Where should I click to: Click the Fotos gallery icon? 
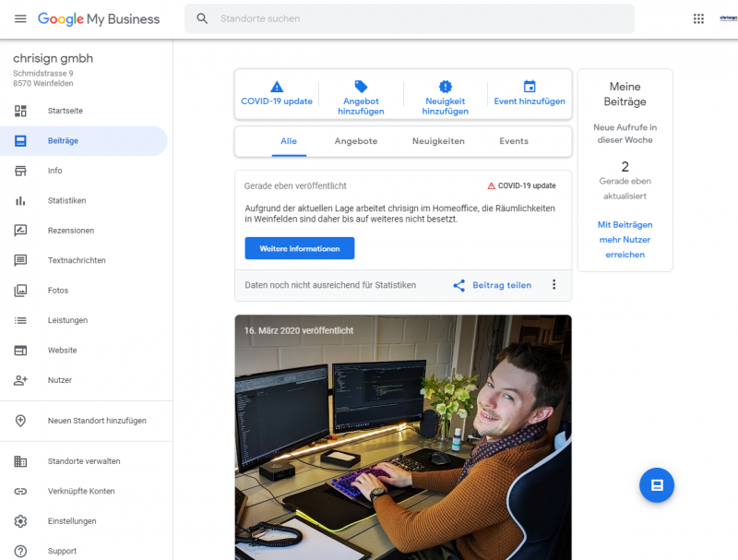click(20, 291)
